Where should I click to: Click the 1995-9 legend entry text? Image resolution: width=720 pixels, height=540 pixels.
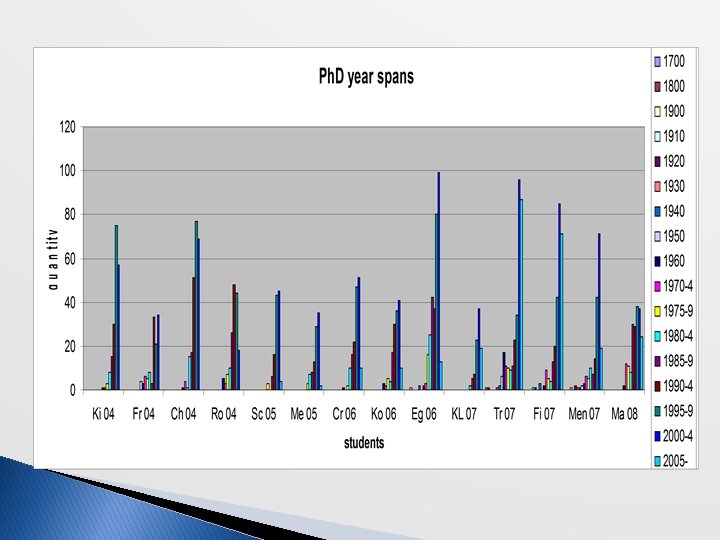point(678,411)
